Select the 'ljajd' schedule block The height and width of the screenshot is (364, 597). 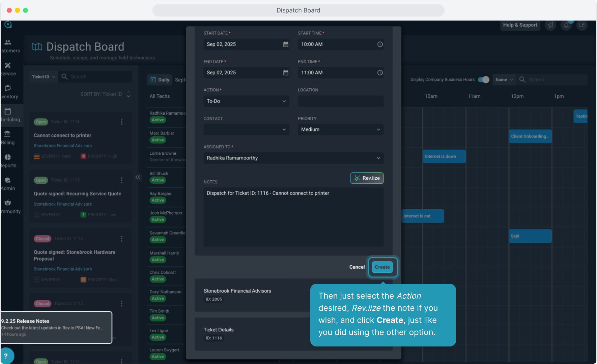point(530,236)
